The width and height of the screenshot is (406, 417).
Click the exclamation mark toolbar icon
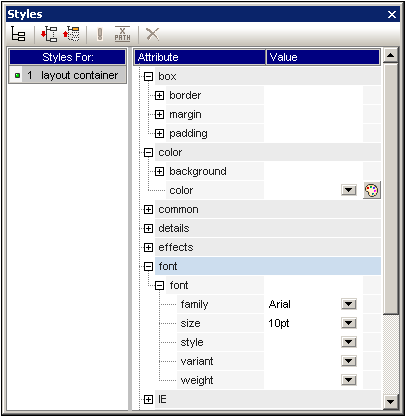[100, 34]
